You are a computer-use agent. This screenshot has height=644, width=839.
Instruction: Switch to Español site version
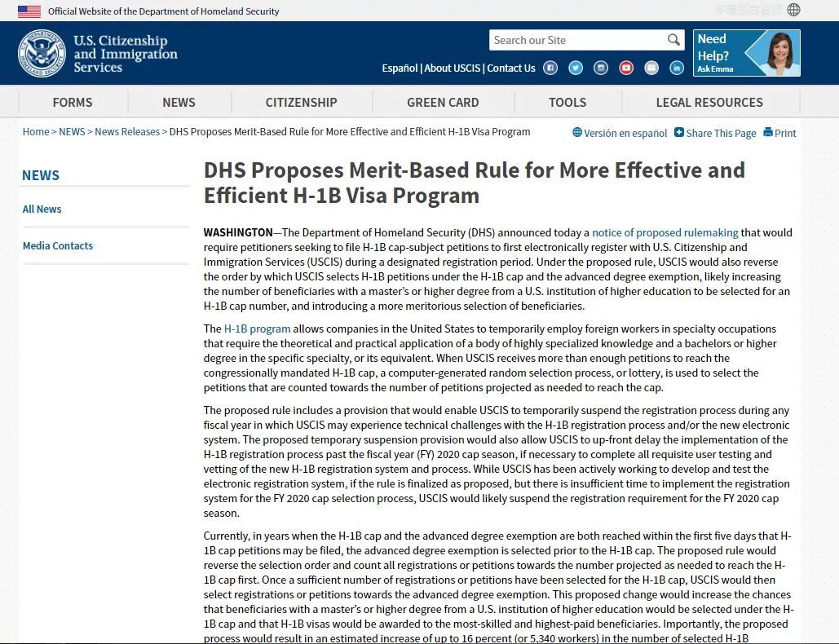pos(400,68)
